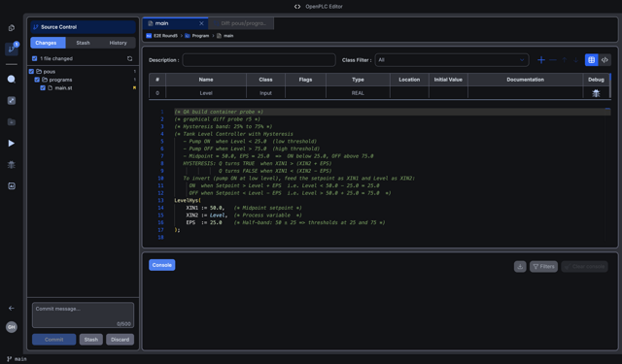Switch to the History tab
Screen dimensions: 622x364
pyautogui.click(x=118, y=43)
